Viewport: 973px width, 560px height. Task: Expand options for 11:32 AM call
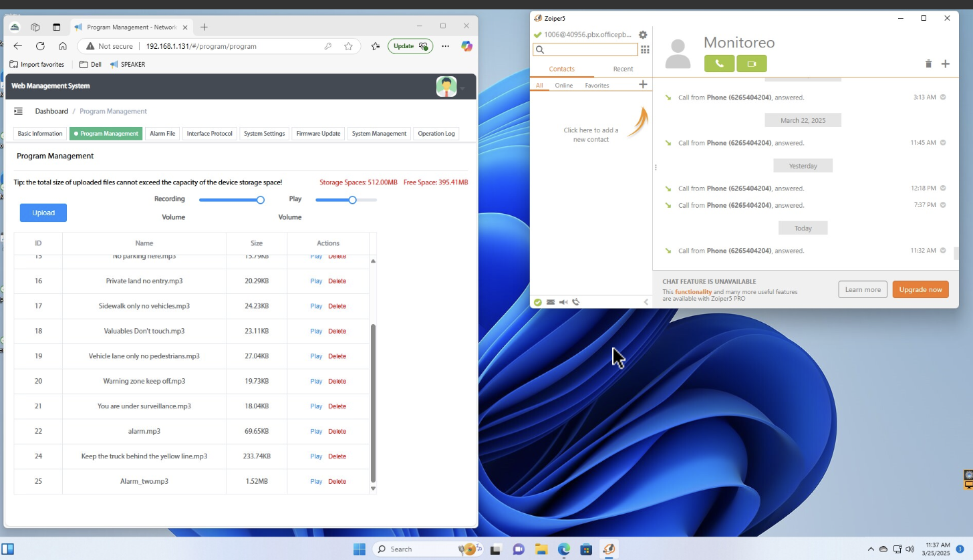pos(943,251)
